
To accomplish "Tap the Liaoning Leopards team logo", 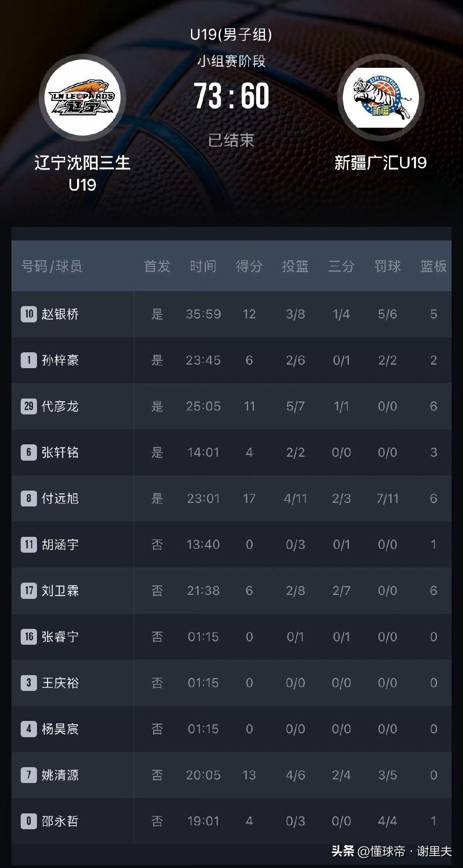I will click(82, 97).
